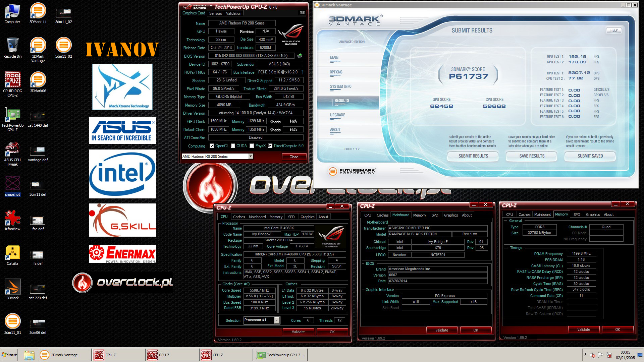Screen dimensions: 644x362
Task: Click the Mainboard Model RAMPAGE IV BLACK EDITION
Action: click(420, 234)
